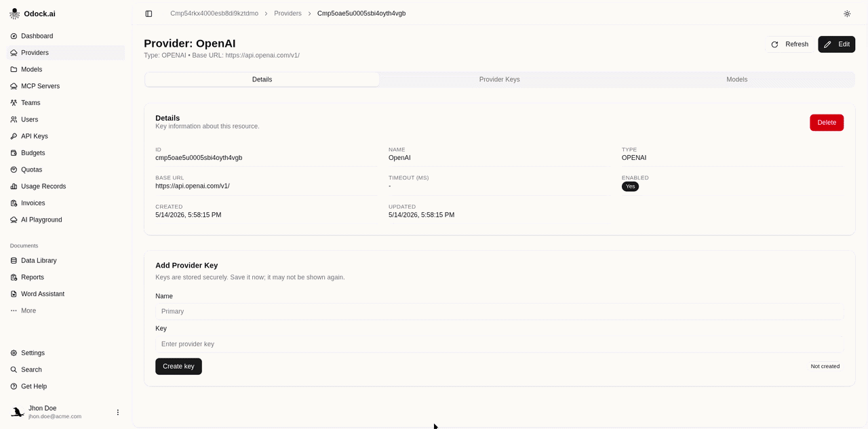Click the Type value OPENAI
This screenshot has width=868, height=429.
coord(634,158)
